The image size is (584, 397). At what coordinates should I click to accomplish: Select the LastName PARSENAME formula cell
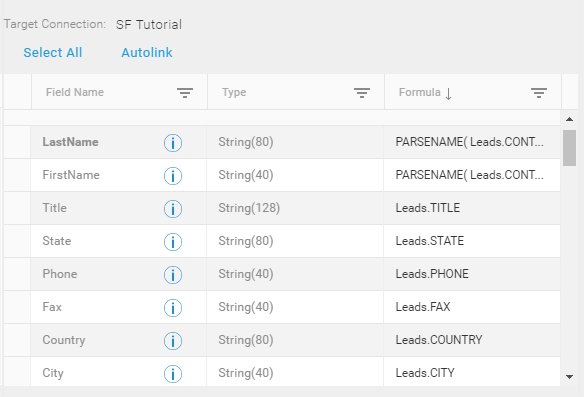tap(472, 142)
